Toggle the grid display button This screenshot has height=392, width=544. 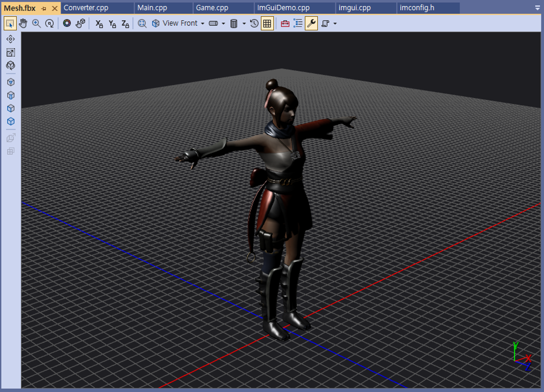(267, 23)
